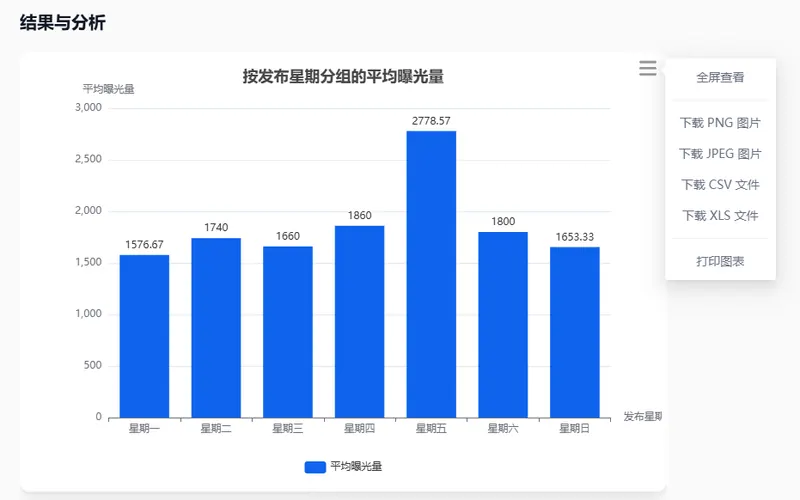Screen dimensions: 800x500
Task: Click the 星期五 x-axis label
Action: click(431, 429)
